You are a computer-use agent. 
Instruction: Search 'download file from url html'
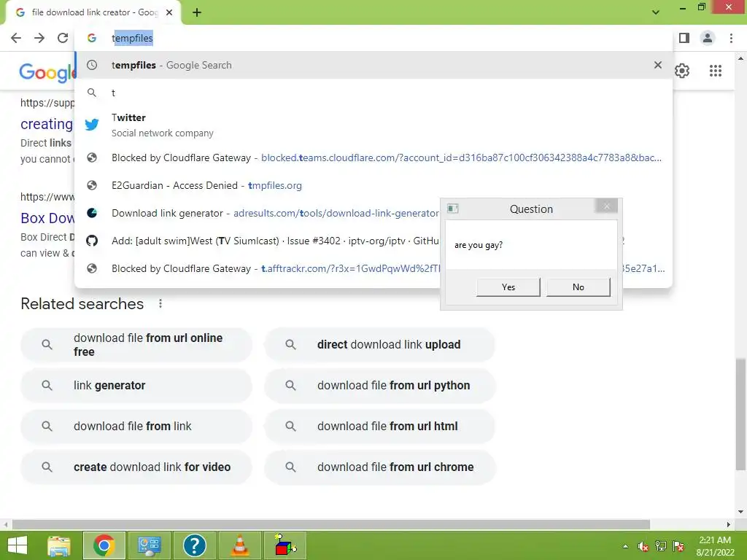point(379,426)
